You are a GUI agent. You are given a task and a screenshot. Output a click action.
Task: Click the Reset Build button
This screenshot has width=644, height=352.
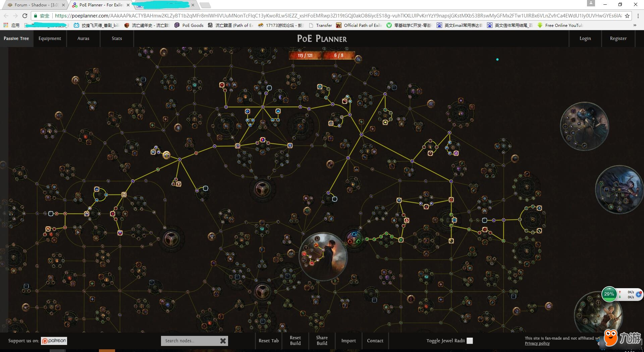pos(295,341)
